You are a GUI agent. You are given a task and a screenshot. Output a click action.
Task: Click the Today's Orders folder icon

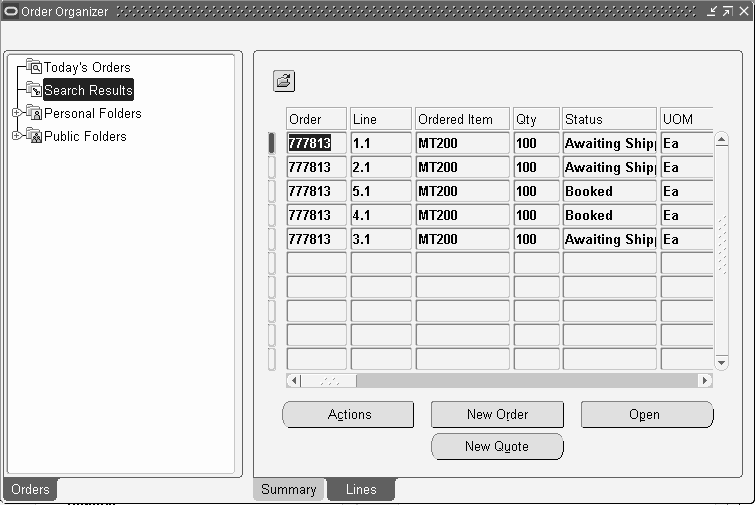click(34, 66)
